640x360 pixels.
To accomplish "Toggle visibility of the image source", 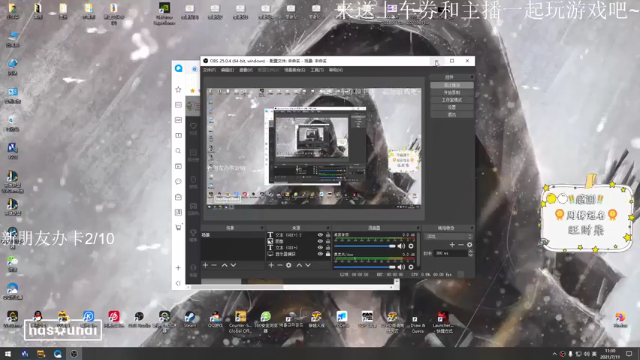I will click(320, 241).
